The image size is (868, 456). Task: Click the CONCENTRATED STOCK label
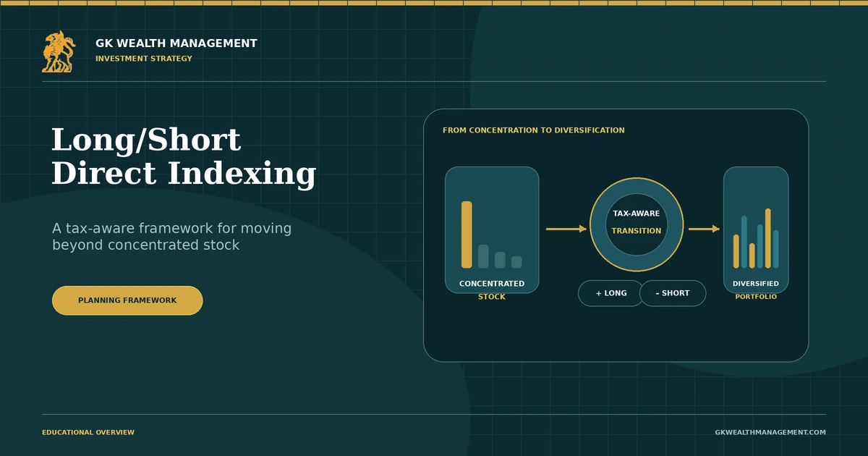492,290
